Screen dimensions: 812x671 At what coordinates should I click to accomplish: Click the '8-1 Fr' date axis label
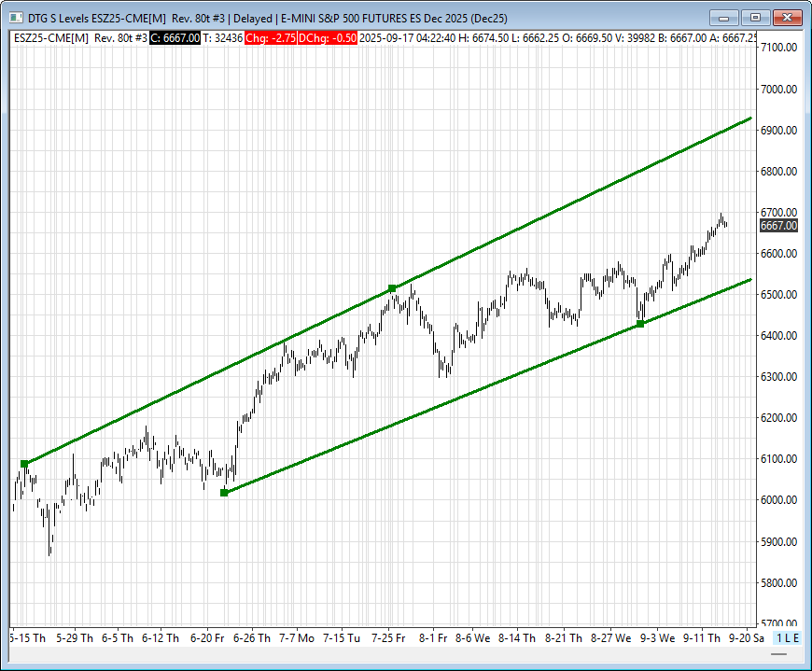click(x=433, y=637)
